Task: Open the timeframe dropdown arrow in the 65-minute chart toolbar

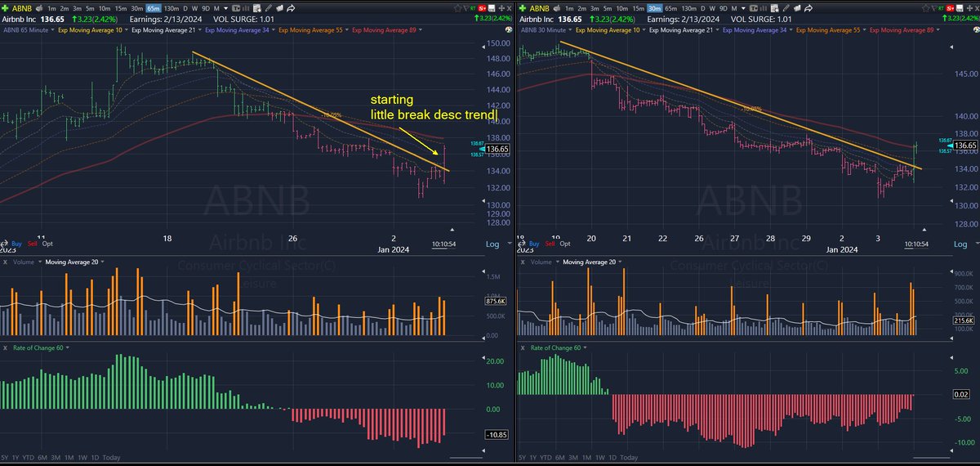Action: (x=225, y=8)
